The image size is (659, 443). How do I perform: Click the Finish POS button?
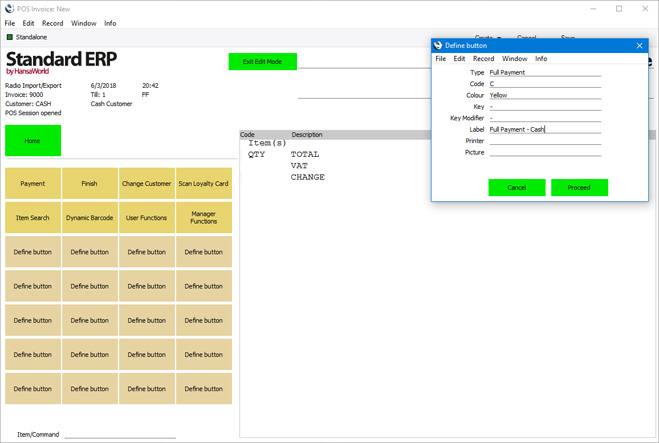click(90, 183)
